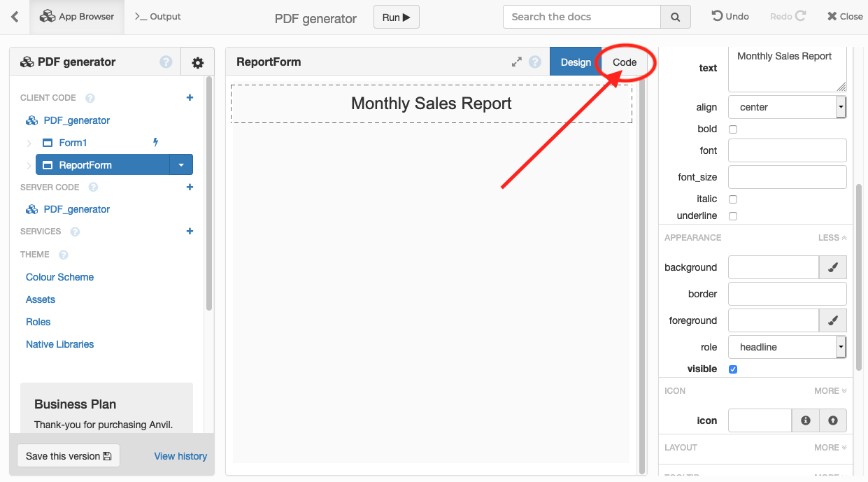The height and width of the screenshot is (482, 868).
Task: Open the align dropdown set to center
Action: pos(787,108)
